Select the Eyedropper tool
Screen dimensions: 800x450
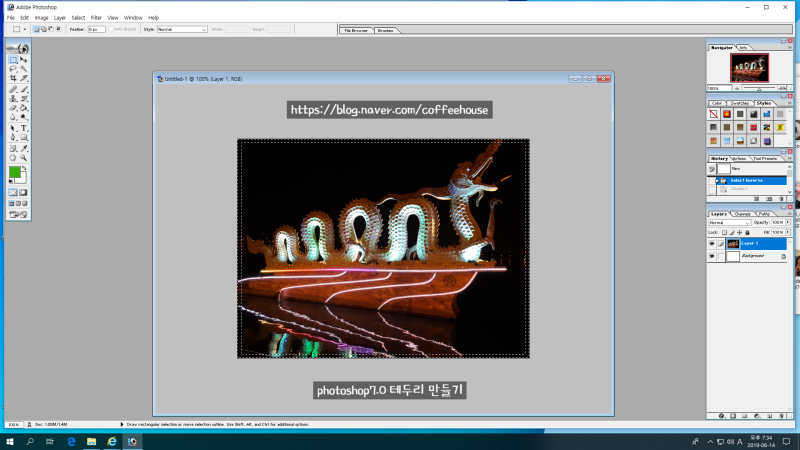(x=23, y=148)
